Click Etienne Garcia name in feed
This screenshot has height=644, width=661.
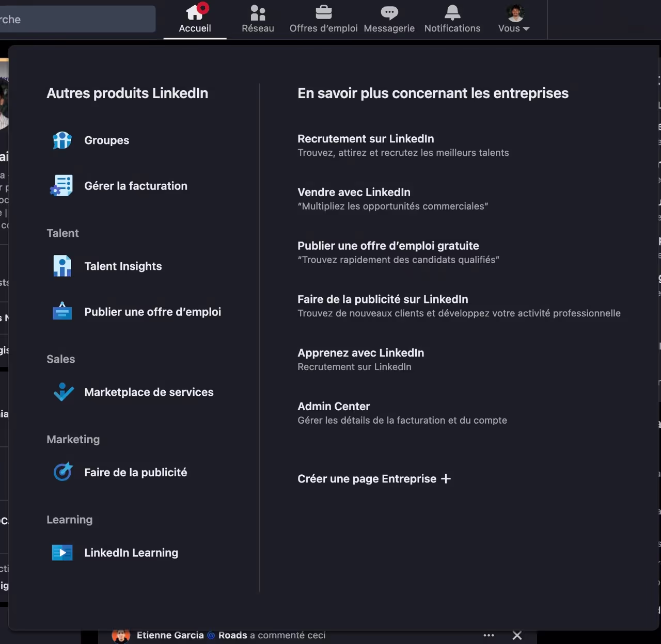point(170,635)
